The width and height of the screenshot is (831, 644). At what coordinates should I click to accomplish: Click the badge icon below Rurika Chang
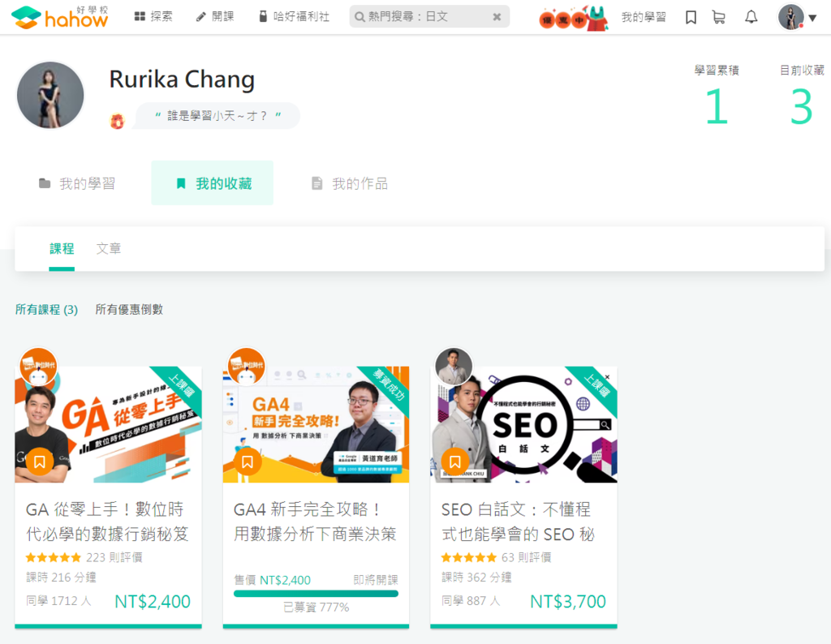(x=118, y=122)
